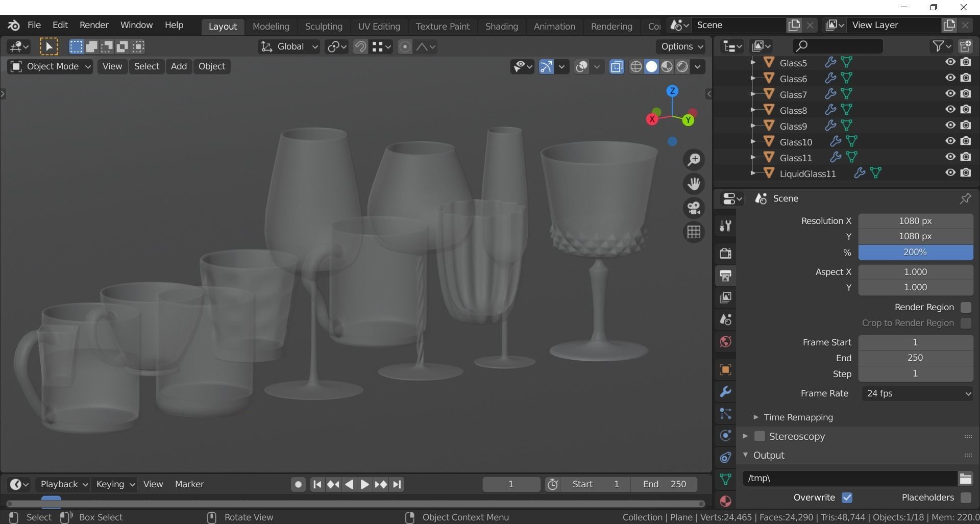Open the Modifiers wrench tab icon

(725, 392)
